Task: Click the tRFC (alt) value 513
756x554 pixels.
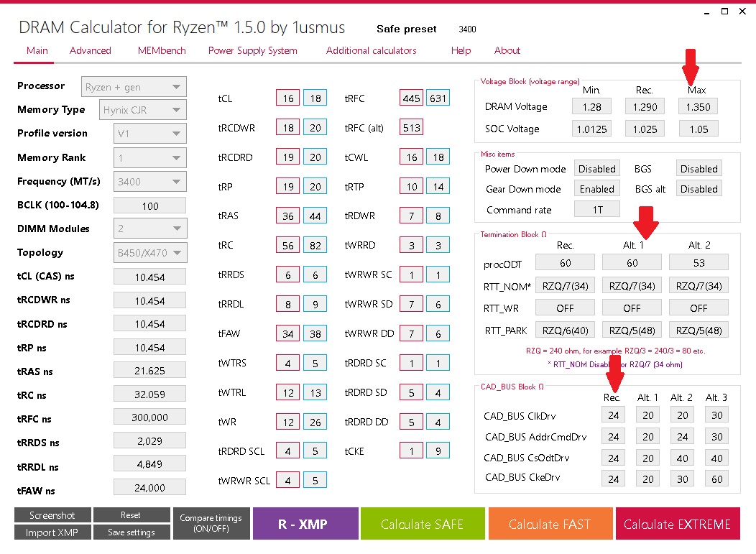Action: pos(411,128)
